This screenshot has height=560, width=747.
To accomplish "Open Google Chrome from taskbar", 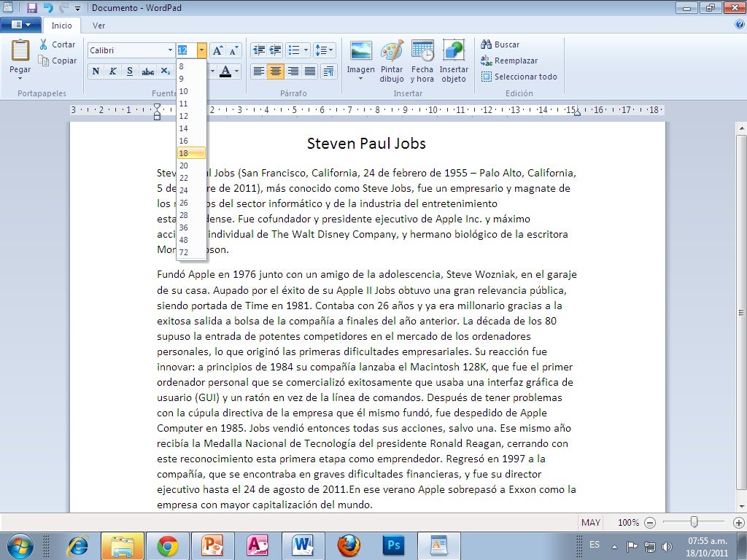I will pyautogui.click(x=168, y=545).
